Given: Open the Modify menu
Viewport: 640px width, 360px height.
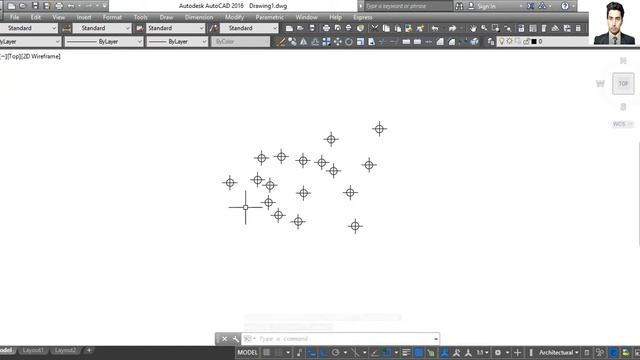Looking at the screenshot, I should [234, 17].
